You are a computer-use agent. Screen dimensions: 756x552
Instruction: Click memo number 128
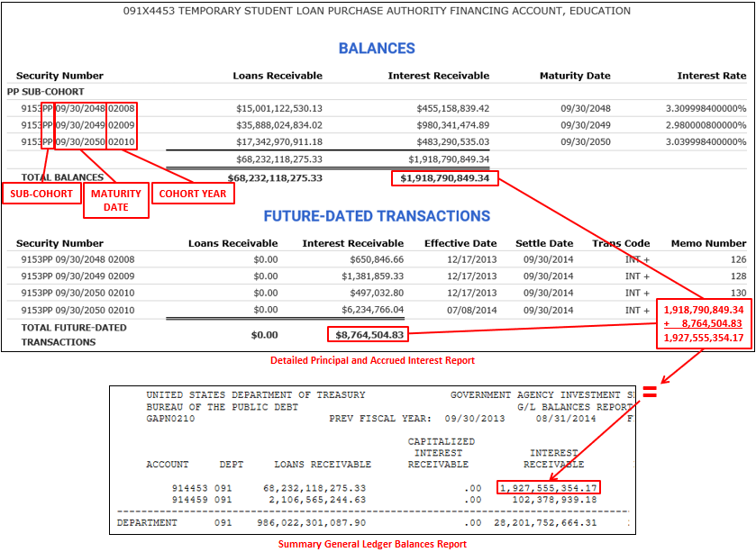[x=738, y=276]
